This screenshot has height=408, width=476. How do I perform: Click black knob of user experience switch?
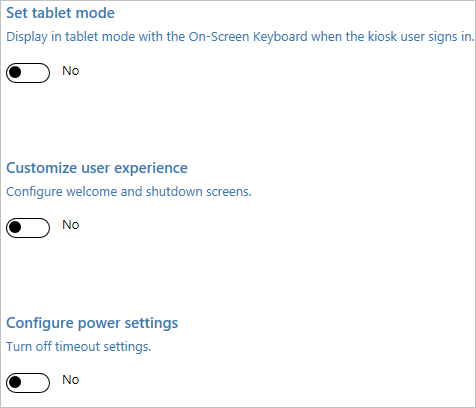pos(15,227)
